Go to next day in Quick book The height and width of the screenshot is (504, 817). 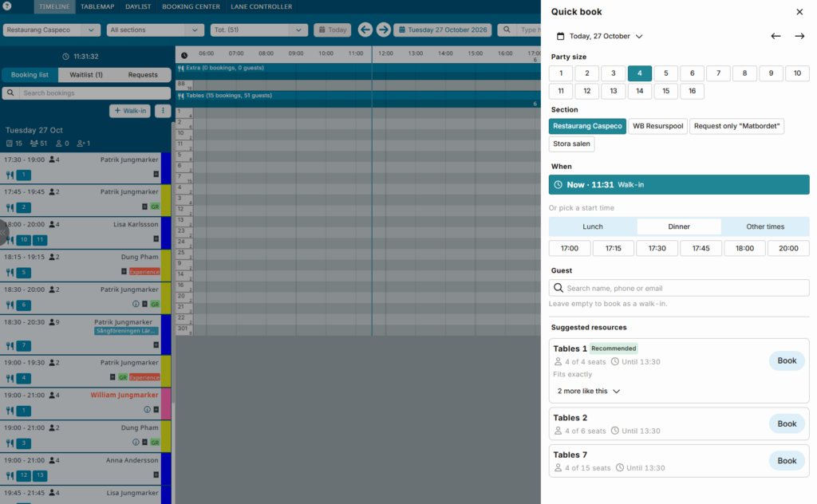[x=799, y=36]
